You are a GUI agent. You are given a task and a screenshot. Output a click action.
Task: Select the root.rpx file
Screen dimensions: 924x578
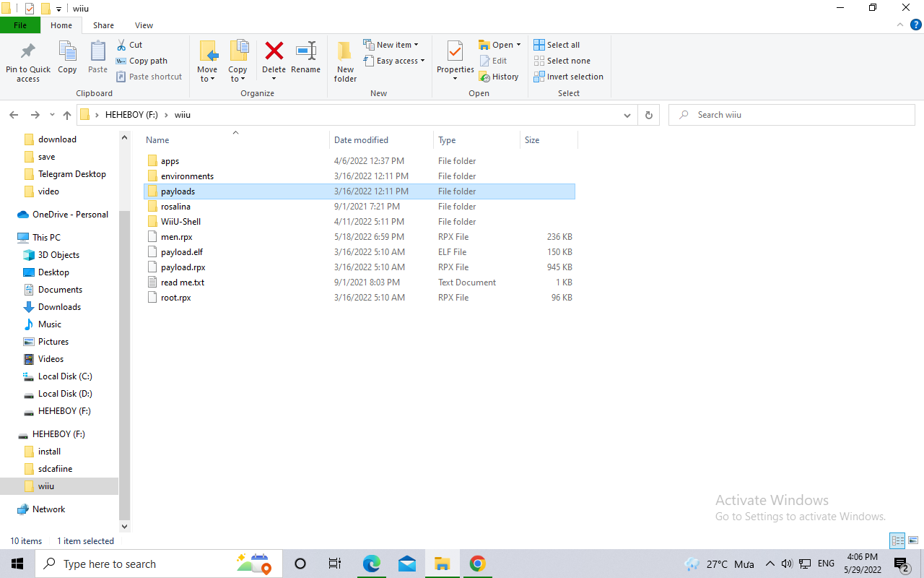pos(359,298)
